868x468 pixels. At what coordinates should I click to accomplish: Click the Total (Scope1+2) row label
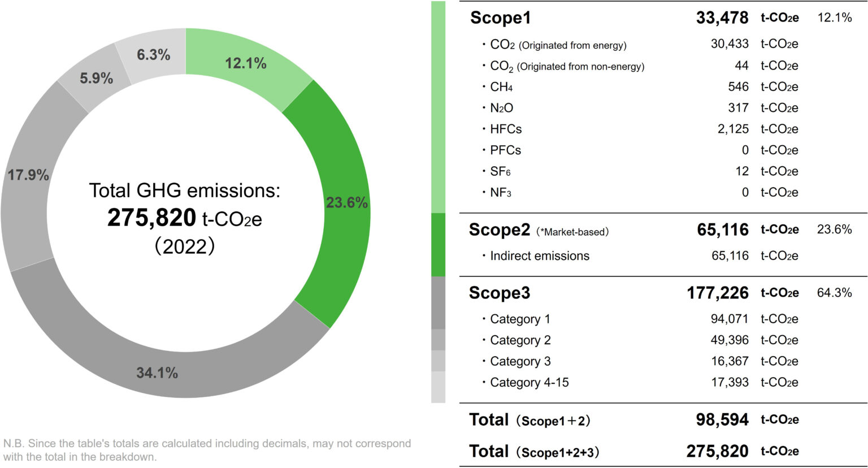(530, 420)
